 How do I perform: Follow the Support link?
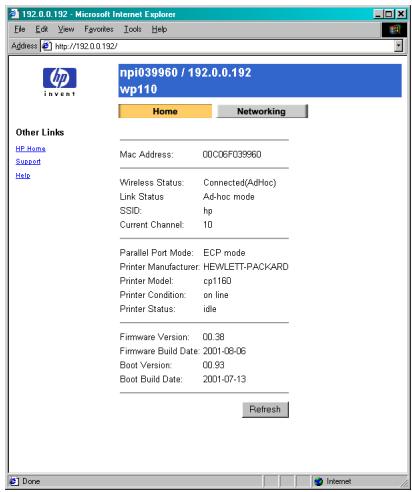[x=28, y=161]
